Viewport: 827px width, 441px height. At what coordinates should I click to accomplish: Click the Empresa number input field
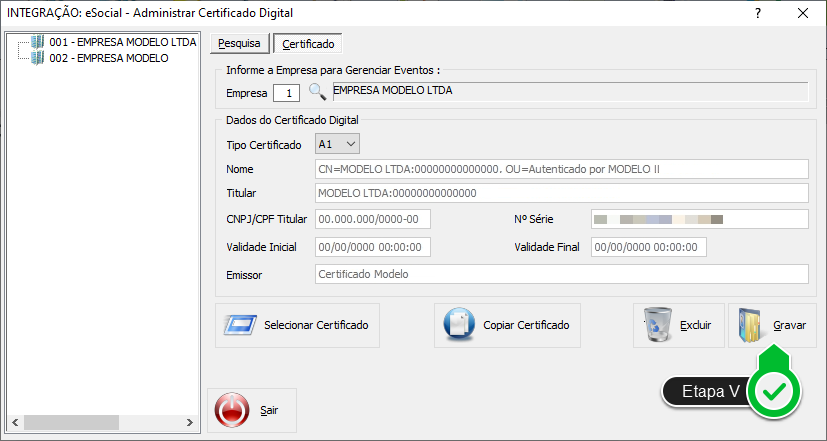(x=287, y=93)
